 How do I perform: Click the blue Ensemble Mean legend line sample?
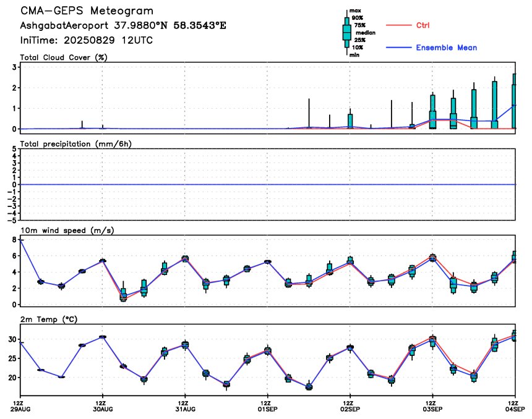pos(398,48)
